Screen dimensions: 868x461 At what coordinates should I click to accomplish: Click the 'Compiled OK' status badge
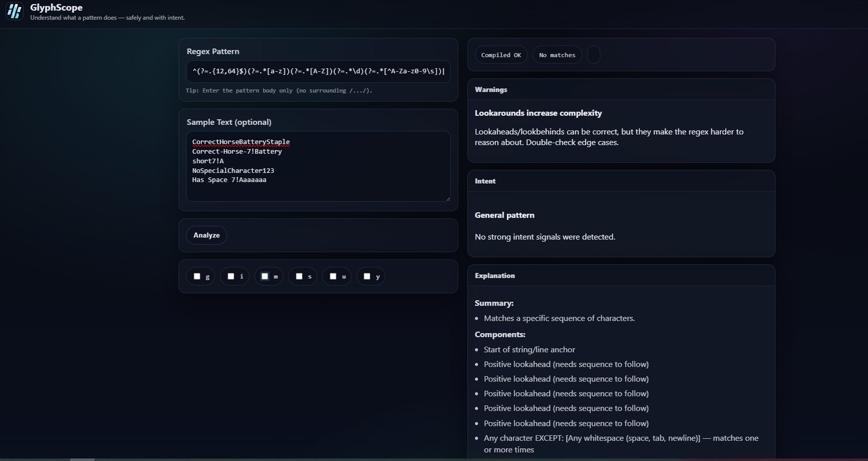coord(501,55)
